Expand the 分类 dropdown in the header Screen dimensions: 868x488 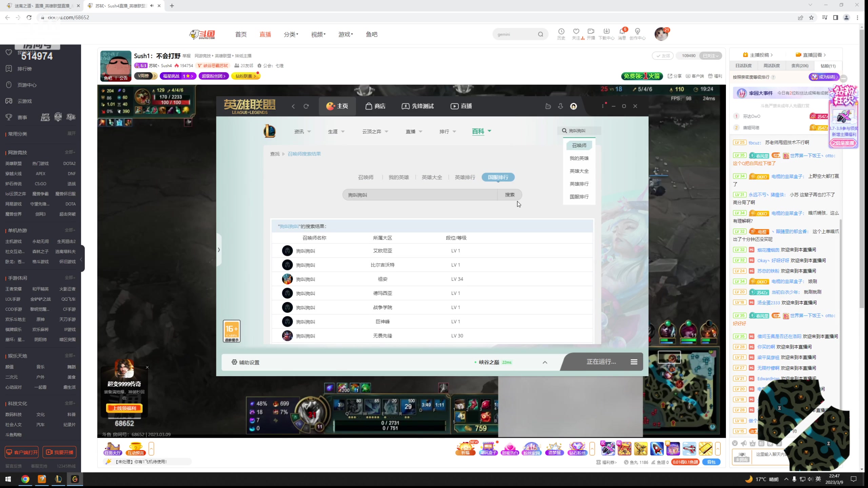pos(291,34)
